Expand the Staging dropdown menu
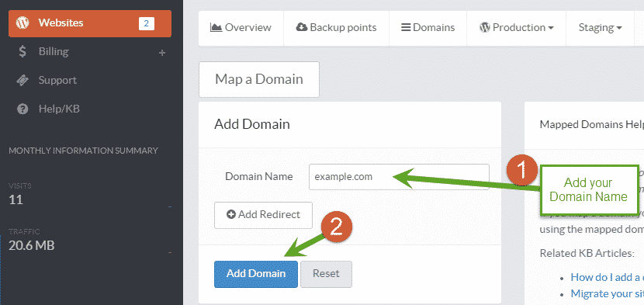Viewport: 644px width, 305px height. coord(600,28)
